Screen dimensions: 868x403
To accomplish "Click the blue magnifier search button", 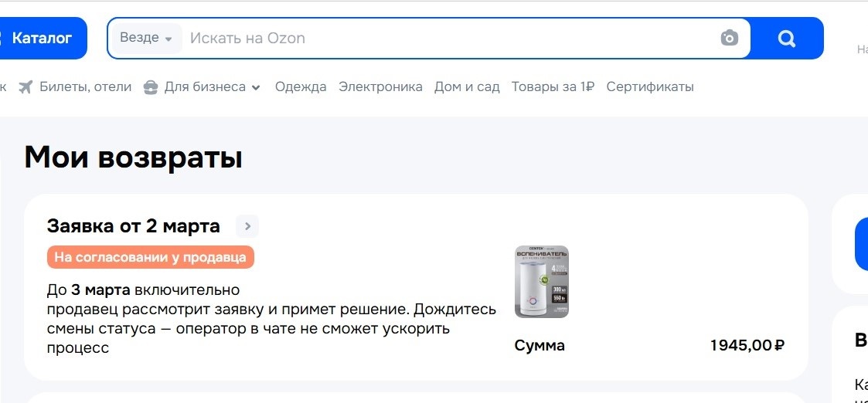I will [x=787, y=38].
